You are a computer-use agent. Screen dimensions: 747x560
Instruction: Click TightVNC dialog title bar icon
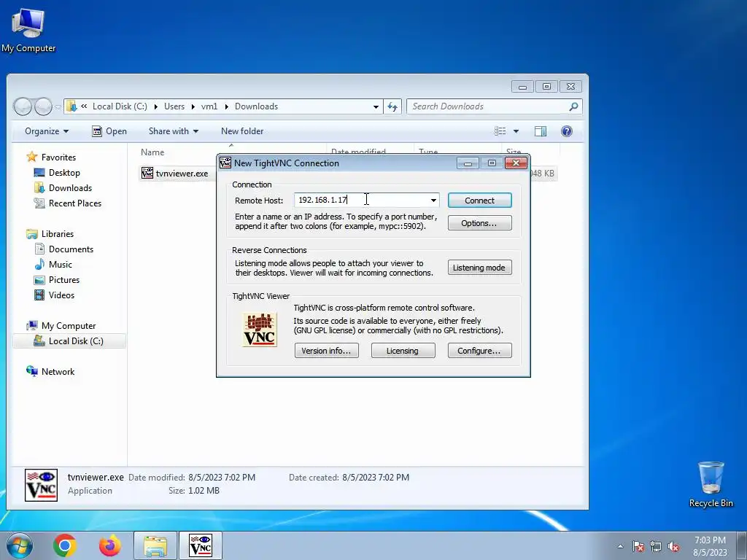(x=225, y=163)
